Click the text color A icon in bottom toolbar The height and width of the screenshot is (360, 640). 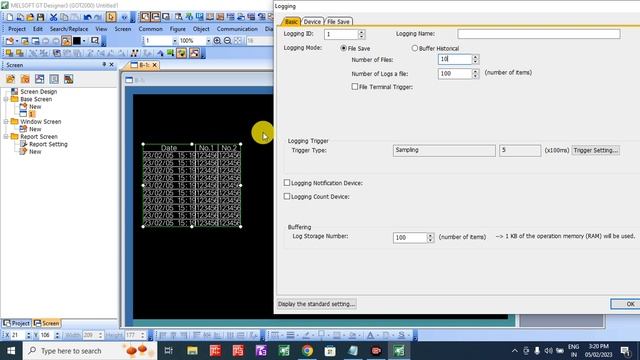(x=370, y=335)
